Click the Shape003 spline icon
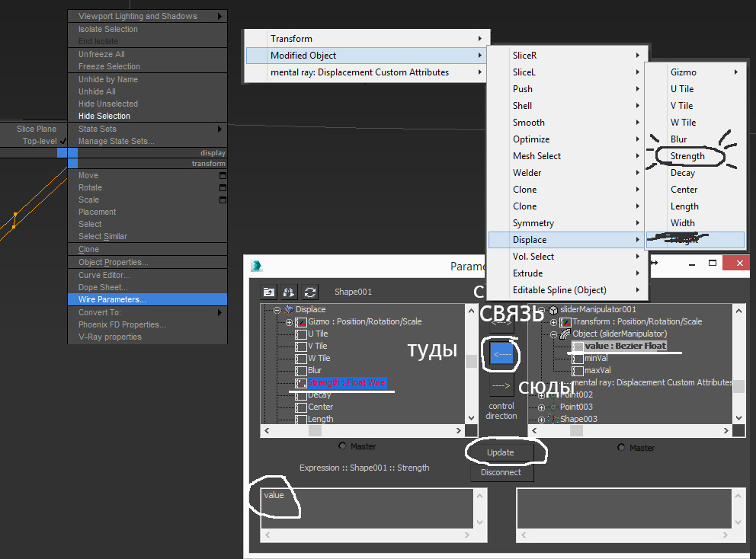The height and width of the screenshot is (559, 756). (x=553, y=419)
